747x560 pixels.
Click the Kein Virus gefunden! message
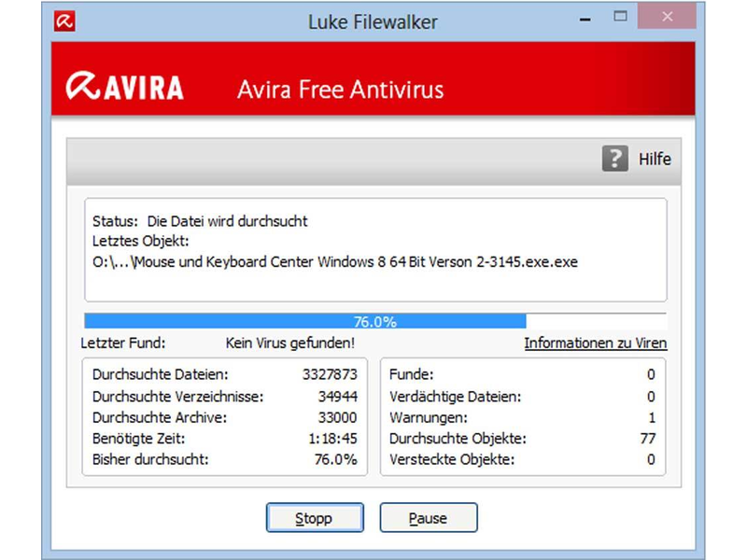(x=290, y=343)
